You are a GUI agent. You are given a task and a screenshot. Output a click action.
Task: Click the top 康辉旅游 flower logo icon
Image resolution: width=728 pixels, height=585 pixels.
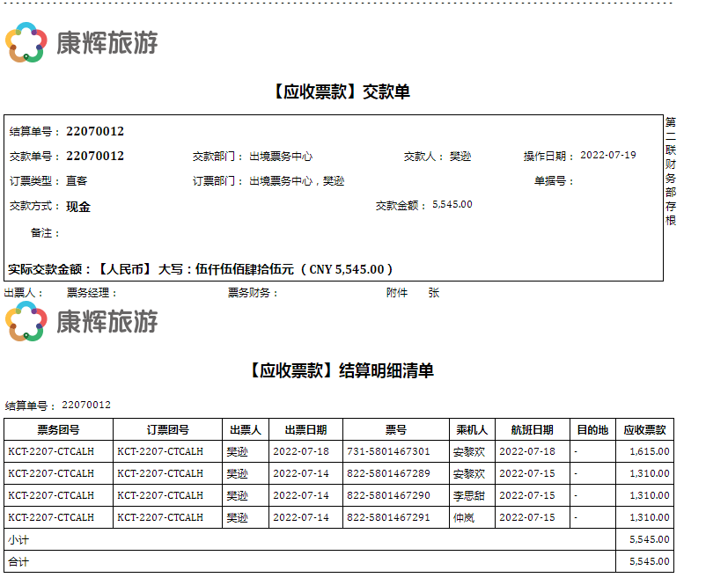[x=26, y=43]
